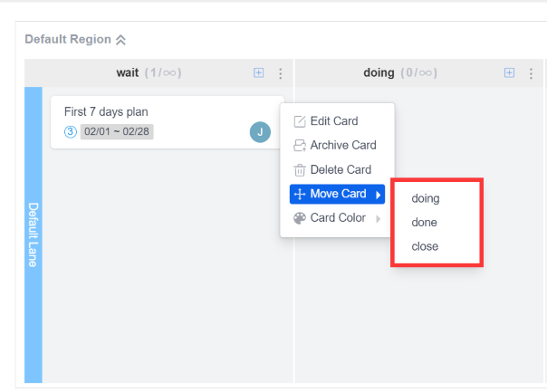This screenshot has height=392, width=547.
Task: Choose Edit Card from context menu
Action: pos(333,121)
